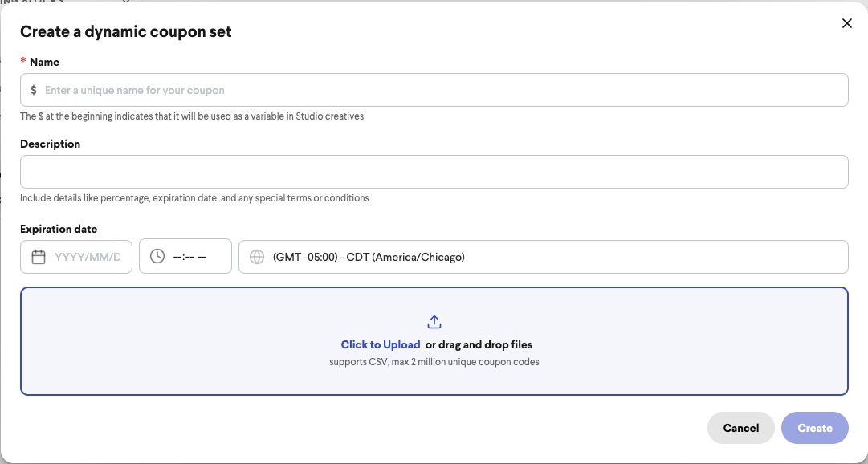Click the Description label
This screenshot has width=868, height=464.
[51, 144]
